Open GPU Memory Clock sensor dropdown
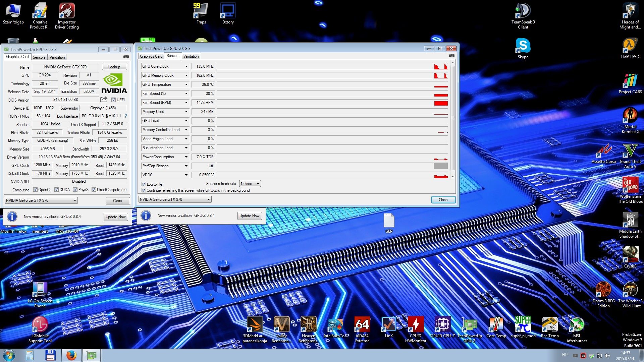This screenshot has width=644, height=362. click(x=186, y=75)
